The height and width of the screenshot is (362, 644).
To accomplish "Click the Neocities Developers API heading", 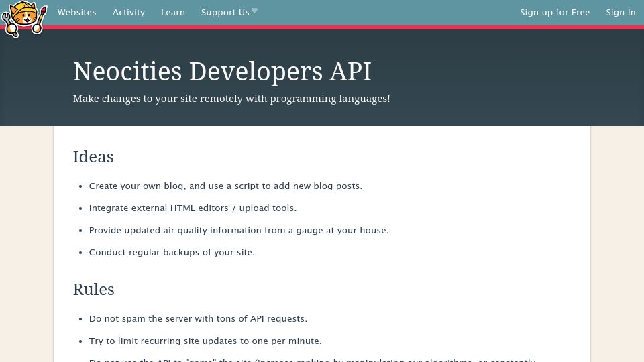I will click(x=222, y=72).
